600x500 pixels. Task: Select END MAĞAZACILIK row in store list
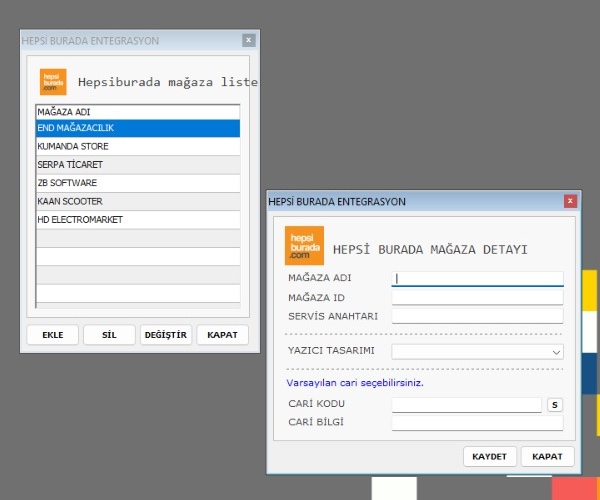(138, 128)
